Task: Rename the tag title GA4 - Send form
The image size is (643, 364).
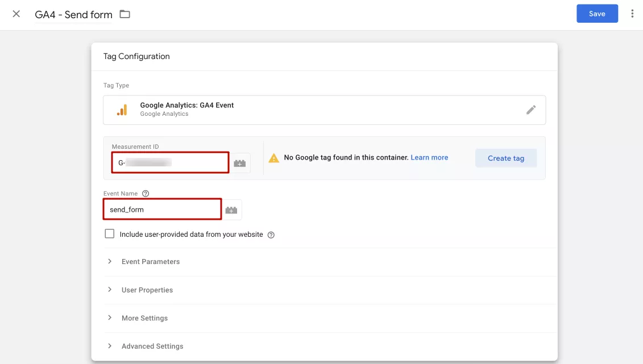Action: [x=73, y=14]
